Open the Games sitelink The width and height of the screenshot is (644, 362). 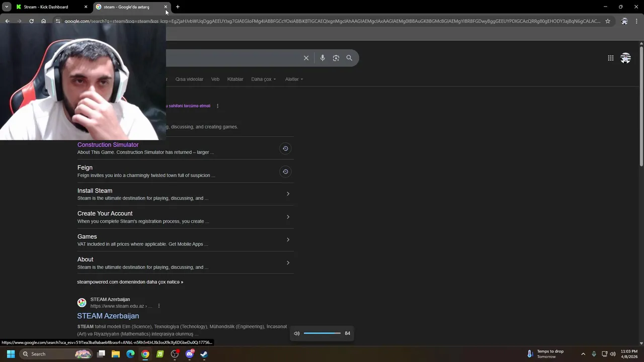coord(87,236)
